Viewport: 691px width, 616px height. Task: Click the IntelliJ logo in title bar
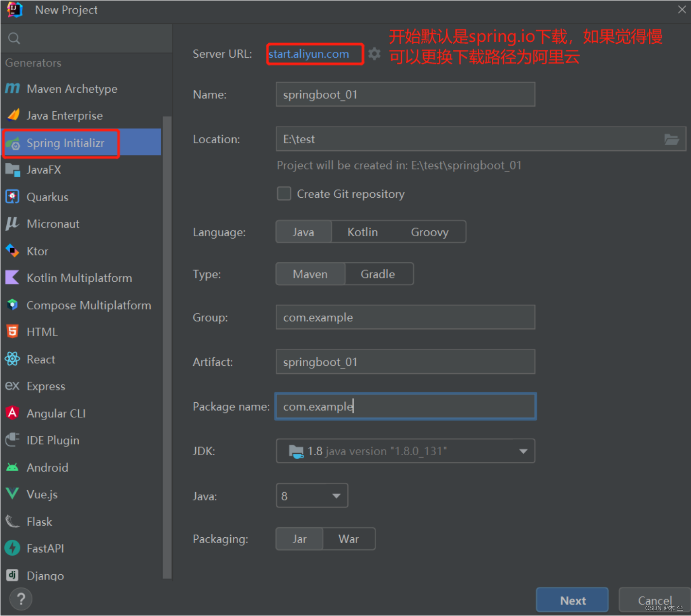15,10
